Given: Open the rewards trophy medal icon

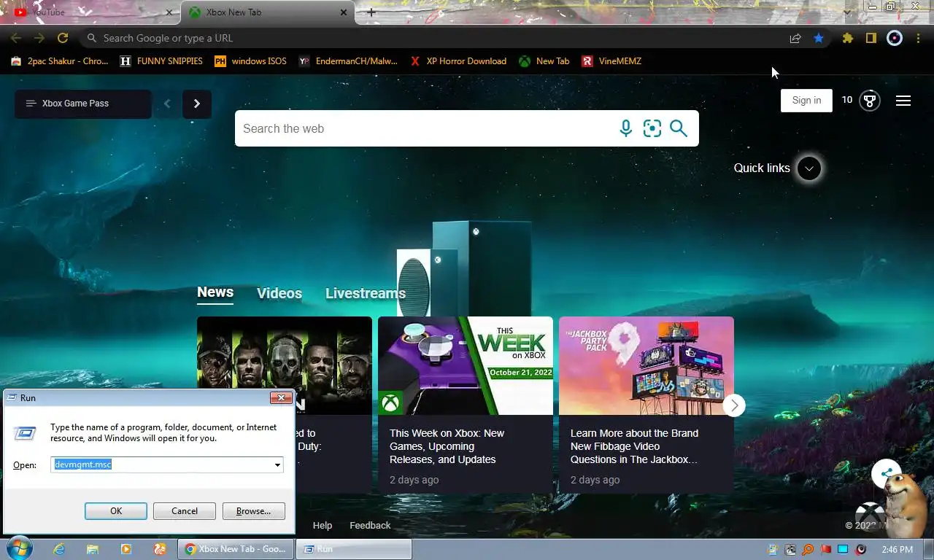Looking at the screenshot, I should tap(869, 101).
